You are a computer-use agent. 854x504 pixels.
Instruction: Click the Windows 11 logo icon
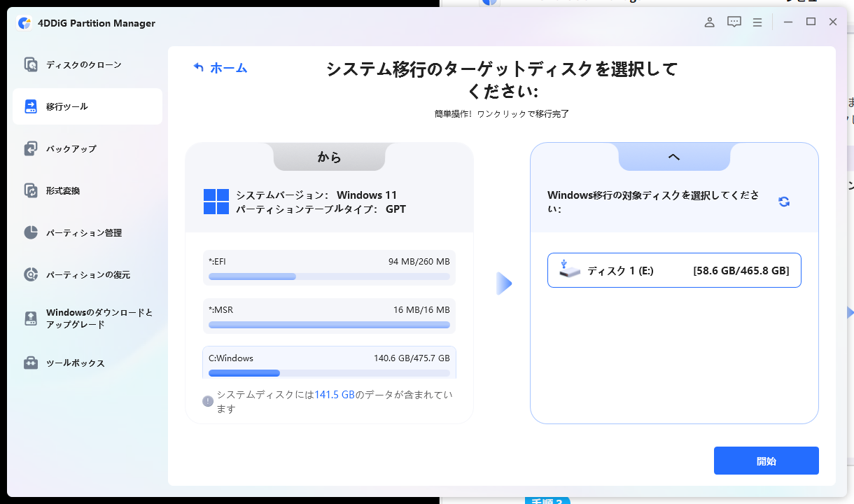tap(216, 202)
